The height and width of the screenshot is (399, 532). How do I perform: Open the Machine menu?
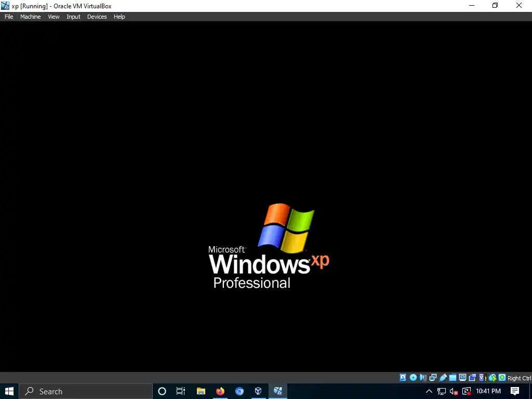click(x=30, y=17)
